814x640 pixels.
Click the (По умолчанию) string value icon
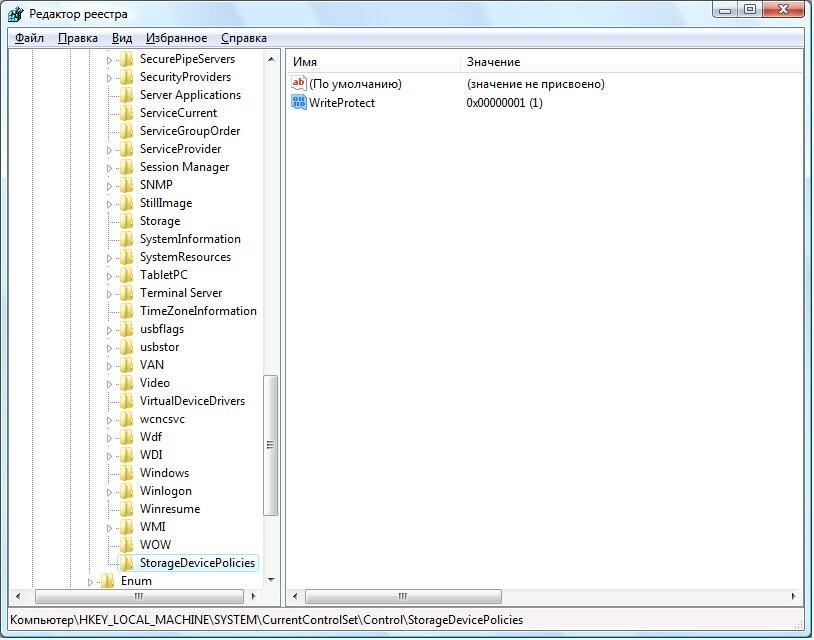tap(299, 83)
